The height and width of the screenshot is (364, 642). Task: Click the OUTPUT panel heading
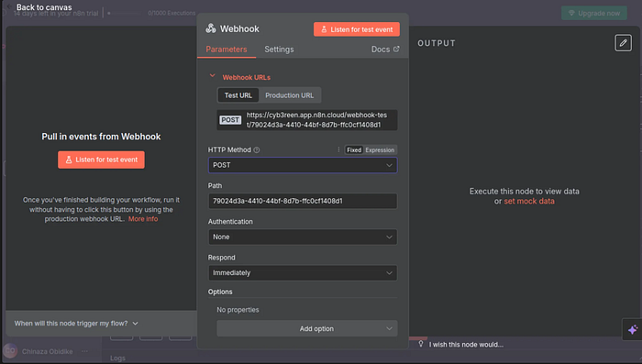(437, 43)
